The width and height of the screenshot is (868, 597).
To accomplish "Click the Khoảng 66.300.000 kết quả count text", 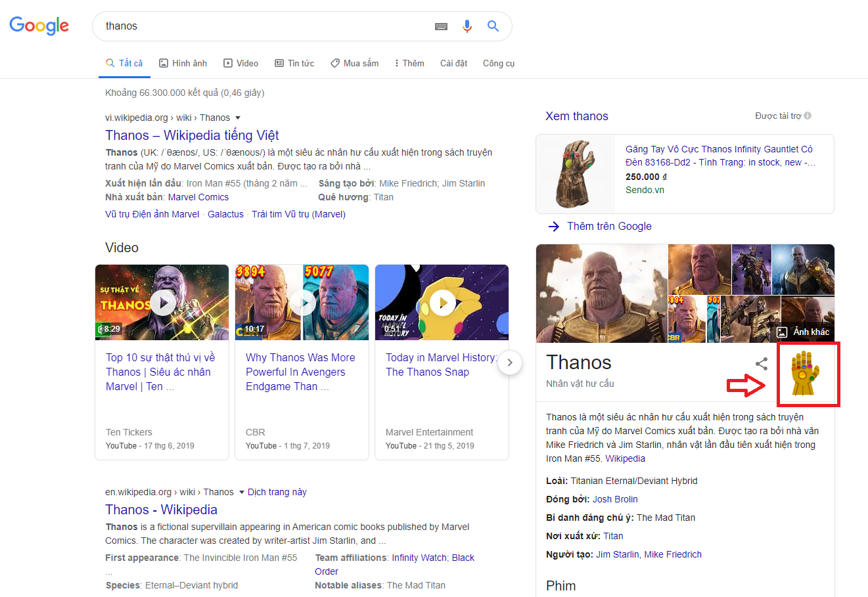I will tap(185, 93).
